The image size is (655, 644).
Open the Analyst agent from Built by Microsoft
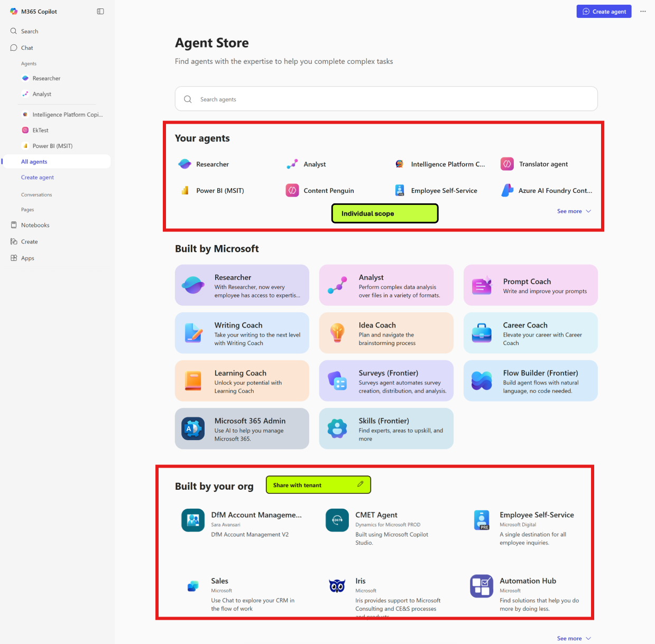[x=386, y=285]
